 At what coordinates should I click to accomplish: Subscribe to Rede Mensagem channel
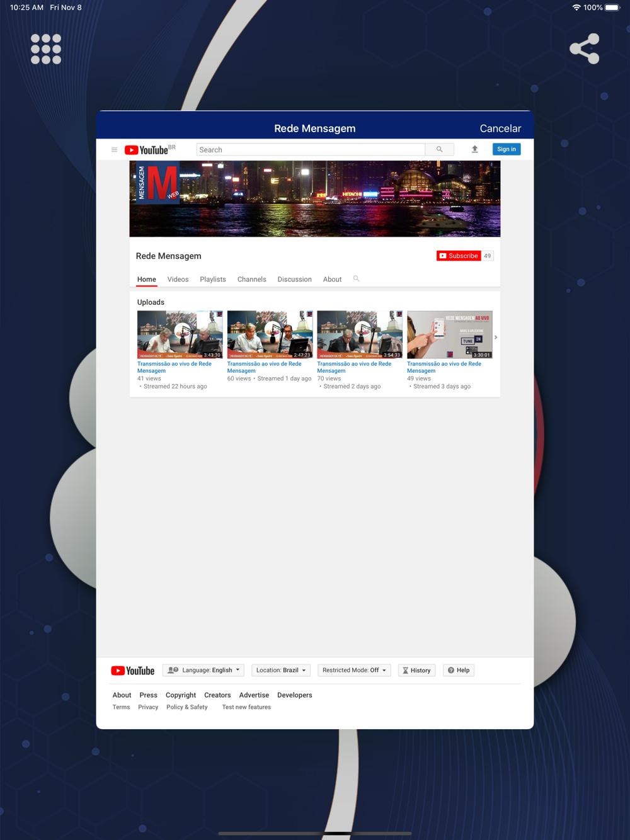pos(459,256)
